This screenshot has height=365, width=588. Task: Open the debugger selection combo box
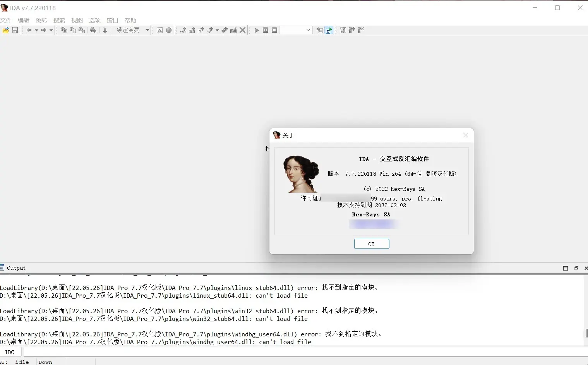(296, 30)
